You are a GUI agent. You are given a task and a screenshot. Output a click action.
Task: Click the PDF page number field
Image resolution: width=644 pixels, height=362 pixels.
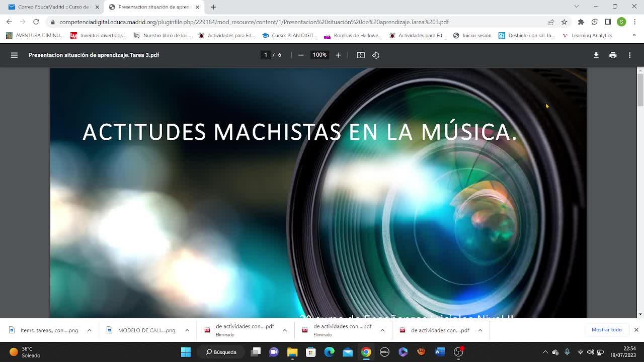point(266,55)
